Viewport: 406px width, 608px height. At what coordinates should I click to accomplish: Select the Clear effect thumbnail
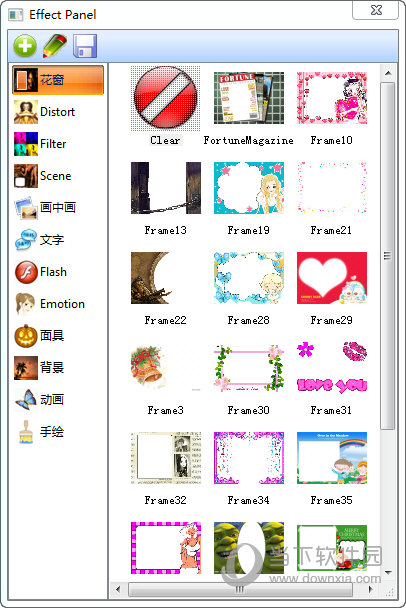(x=166, y=98)
